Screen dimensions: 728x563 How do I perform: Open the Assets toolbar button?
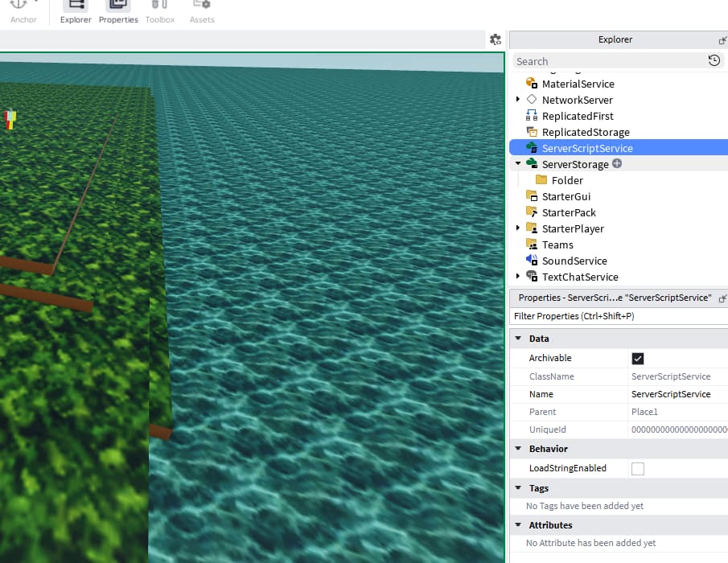click(202, 12)
